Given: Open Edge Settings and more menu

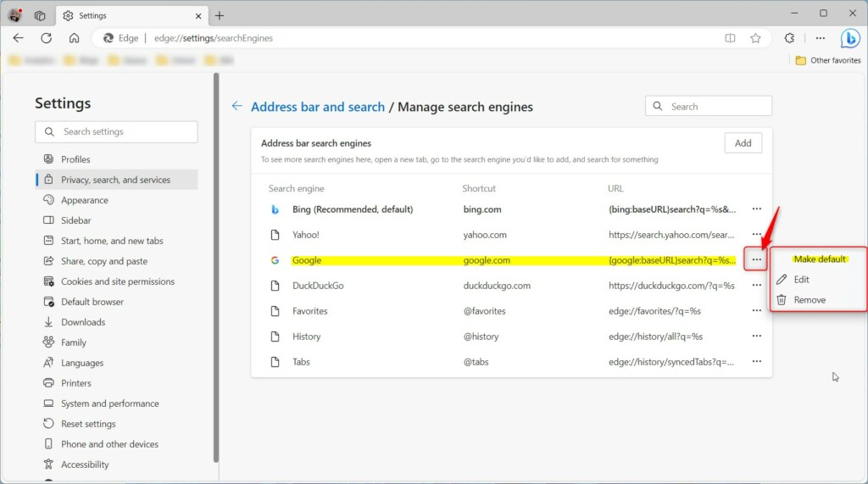Looking at the screenshot, I should tap(821, 38).
